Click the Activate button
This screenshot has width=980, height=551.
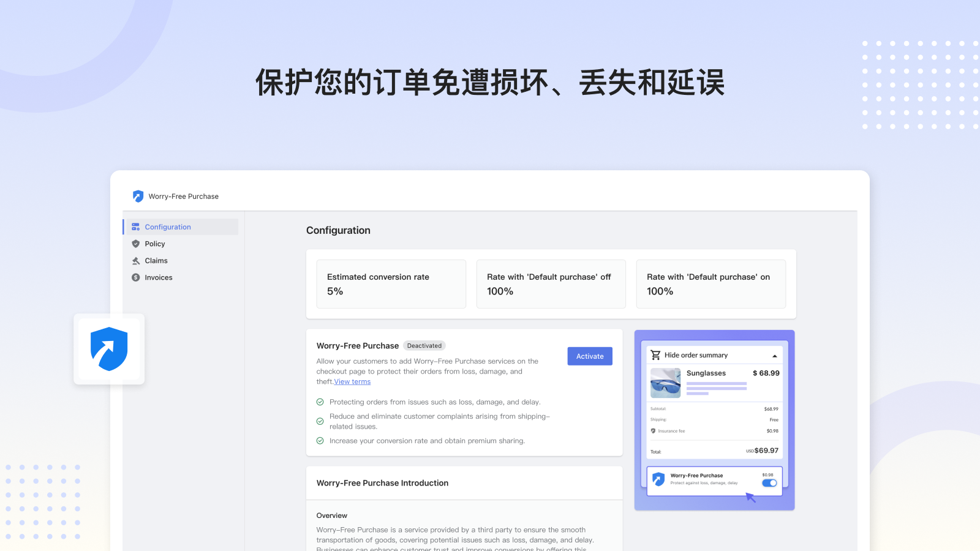tap(589, 356)
